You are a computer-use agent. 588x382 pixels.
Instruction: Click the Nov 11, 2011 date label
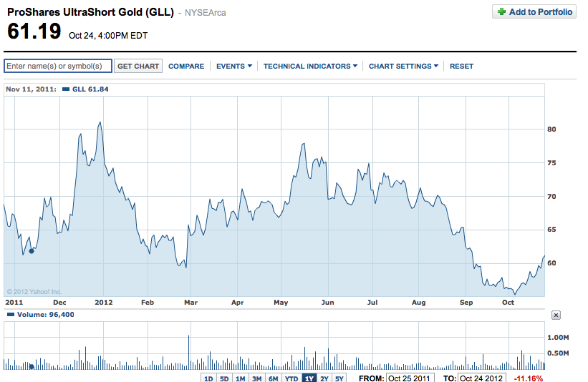coord(31,89)
